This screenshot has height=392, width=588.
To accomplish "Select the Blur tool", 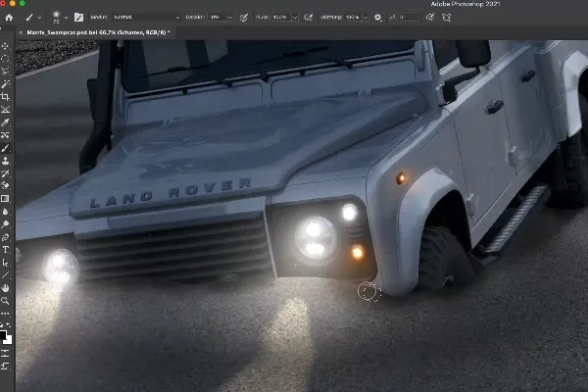I will (x=5, y=212).
